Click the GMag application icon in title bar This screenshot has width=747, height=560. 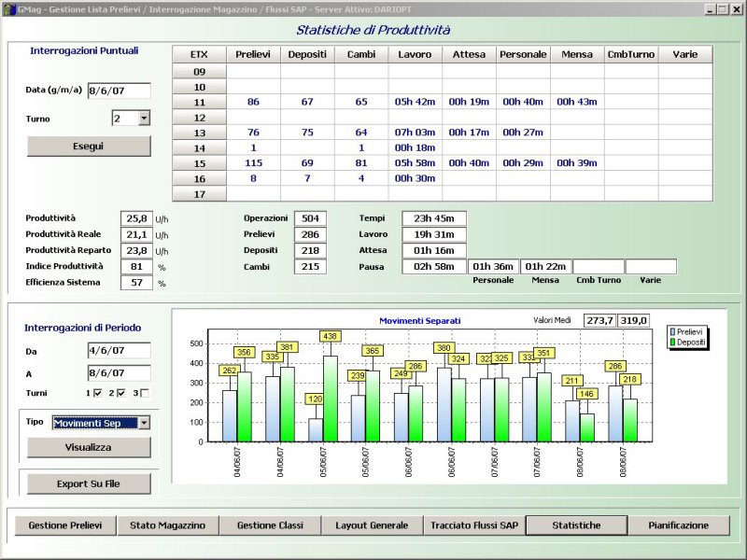(x=9, y=8)
